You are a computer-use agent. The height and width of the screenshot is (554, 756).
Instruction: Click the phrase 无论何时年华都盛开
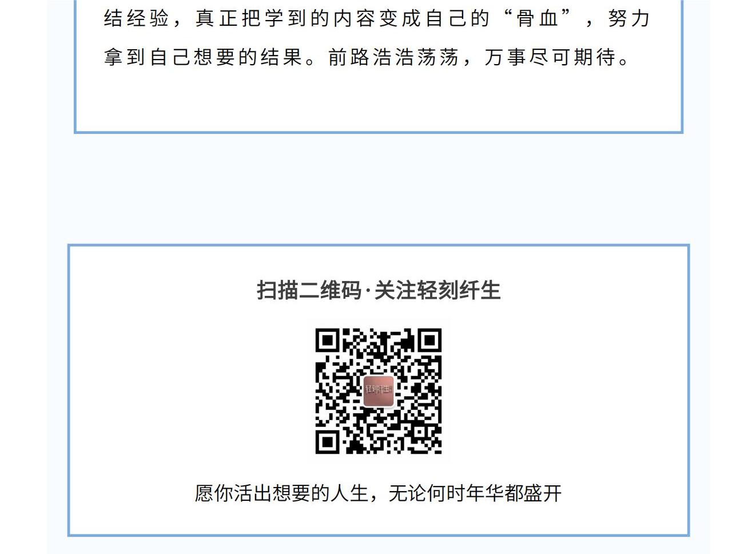(x=475, y=493)
